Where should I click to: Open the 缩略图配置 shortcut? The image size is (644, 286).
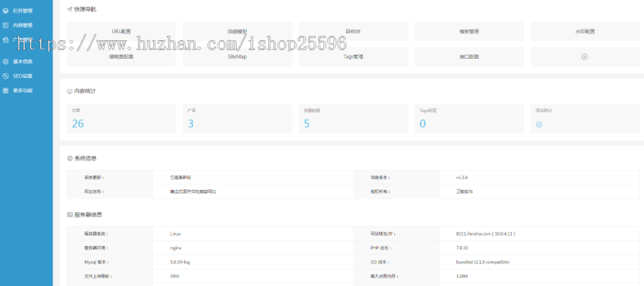click(x=121, y=57)
